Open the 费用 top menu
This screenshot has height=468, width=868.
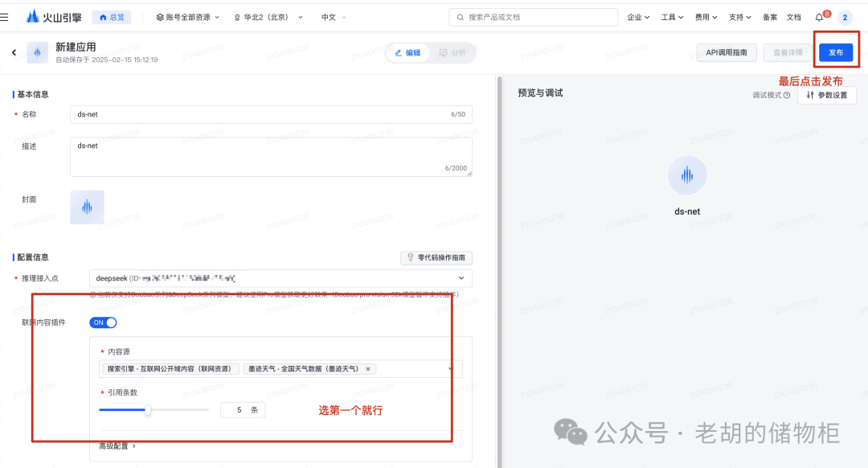pos(706,17)
